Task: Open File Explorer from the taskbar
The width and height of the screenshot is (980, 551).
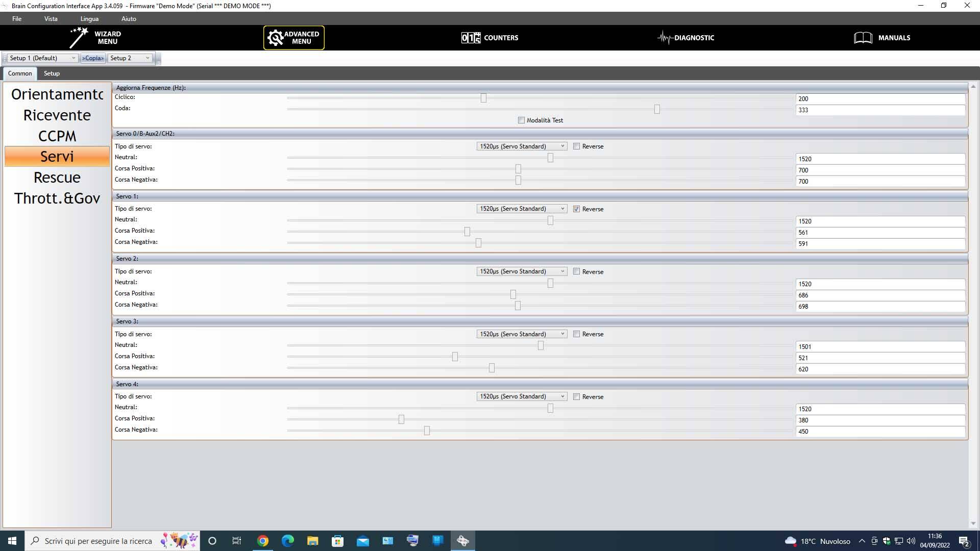Action: coord(312,541)
